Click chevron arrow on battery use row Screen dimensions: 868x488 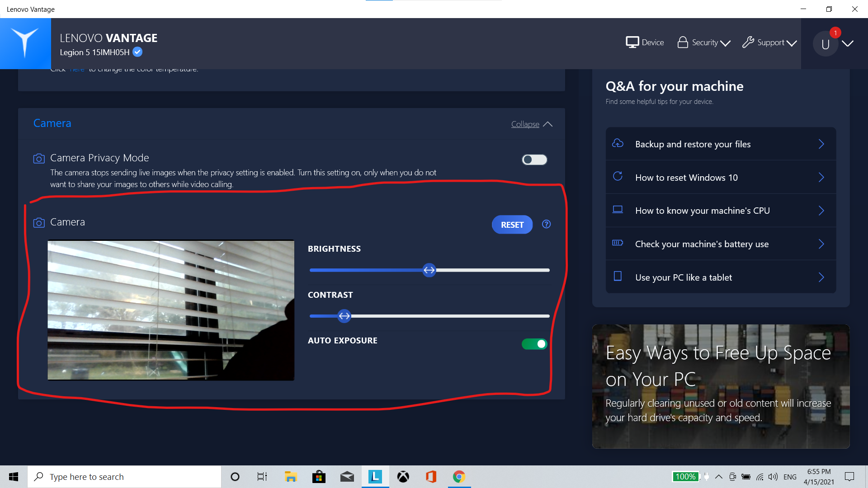click(821, 244)
